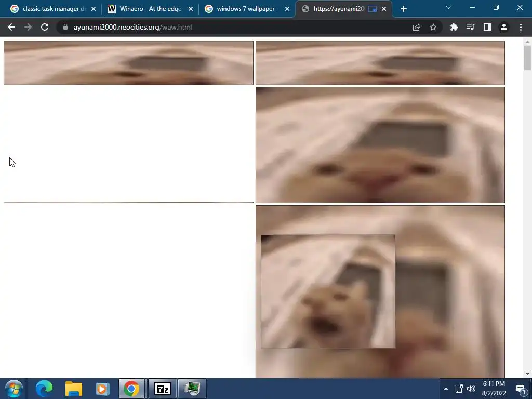532x399 pixels.
Task: Close the Winaero tab
Action: pos(191,9)
